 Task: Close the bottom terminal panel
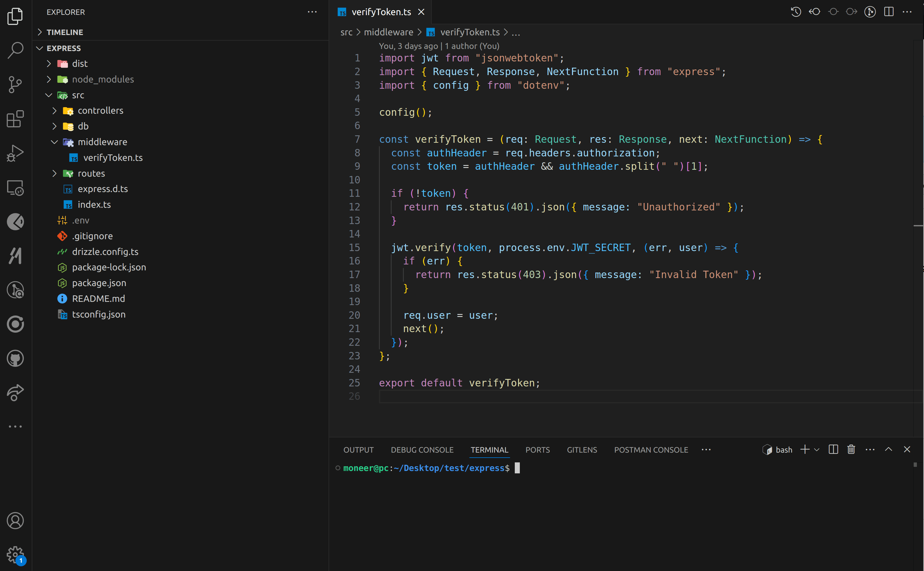click(x=907, y=449)
